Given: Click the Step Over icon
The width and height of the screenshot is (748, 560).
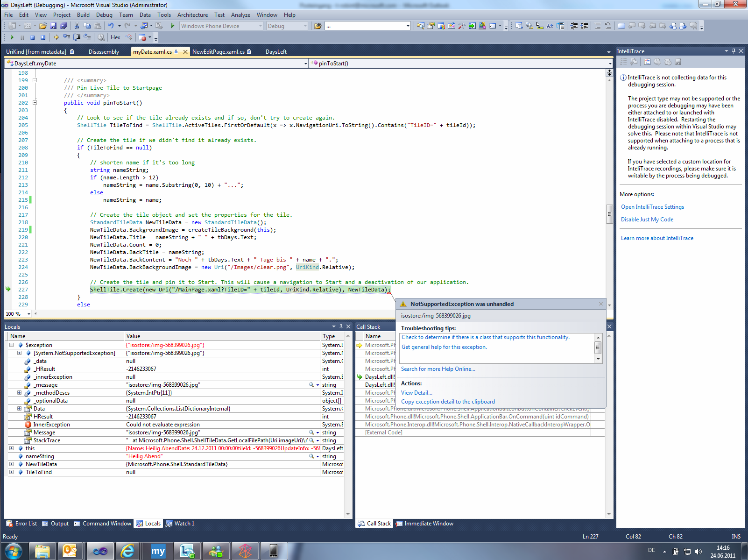Looking at the screenshot, I should [x=77, y=37].
